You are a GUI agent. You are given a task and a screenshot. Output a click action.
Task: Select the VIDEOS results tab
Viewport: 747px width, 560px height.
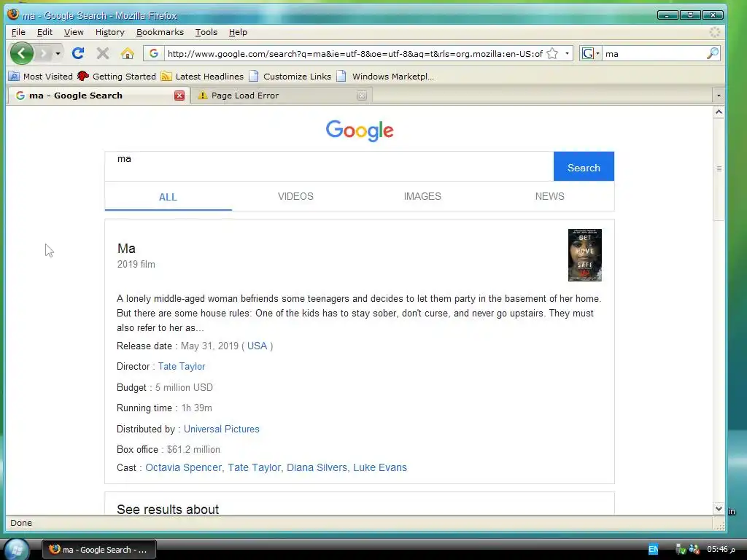295,196
